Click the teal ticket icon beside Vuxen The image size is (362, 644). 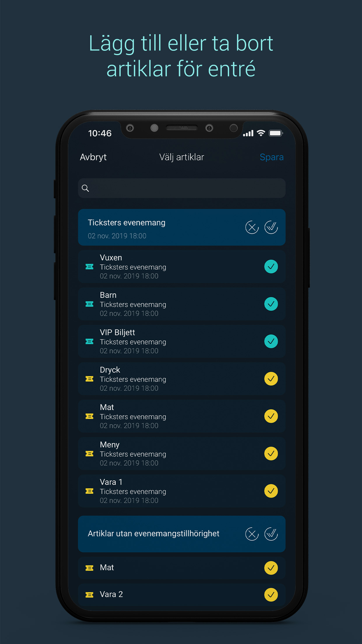tap(89, 267)
